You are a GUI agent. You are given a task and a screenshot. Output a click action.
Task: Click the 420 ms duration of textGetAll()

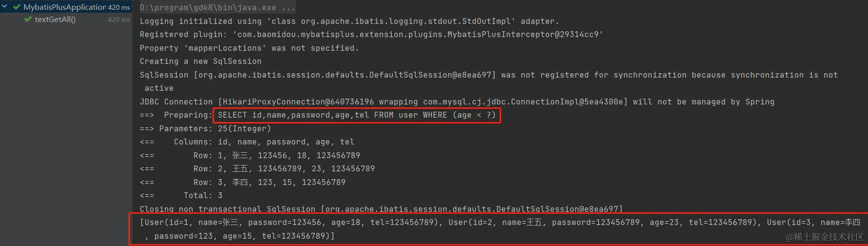(x=119, y=20)
